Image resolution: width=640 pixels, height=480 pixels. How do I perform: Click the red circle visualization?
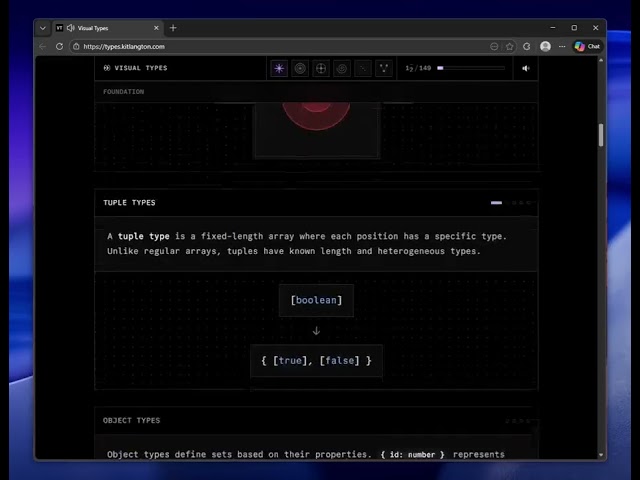[x=316, y=116]
